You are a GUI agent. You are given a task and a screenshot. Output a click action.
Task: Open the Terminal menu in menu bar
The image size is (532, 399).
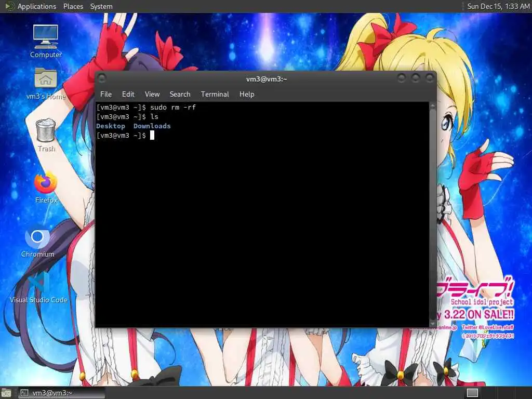(x=215, y=95)
